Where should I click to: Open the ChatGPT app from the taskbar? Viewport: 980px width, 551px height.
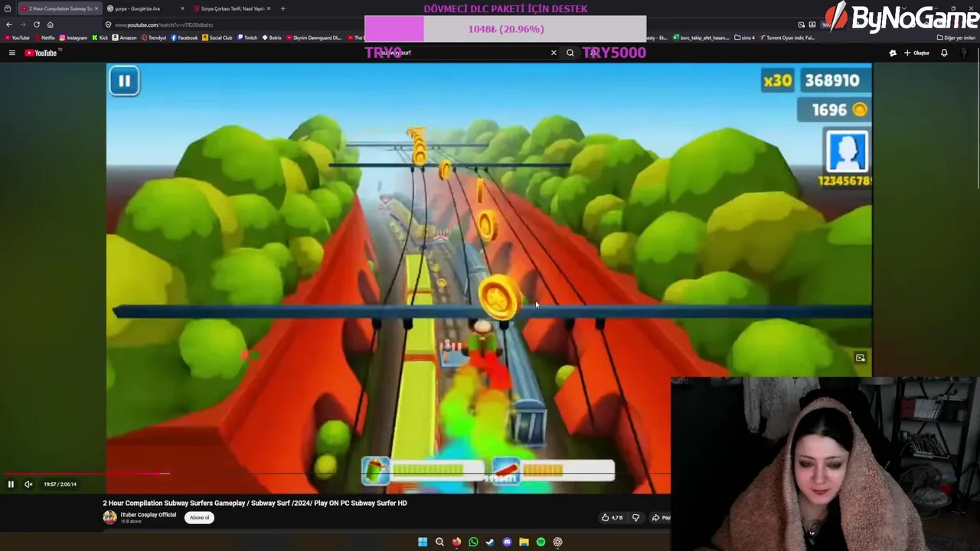[x=557, y=542]
